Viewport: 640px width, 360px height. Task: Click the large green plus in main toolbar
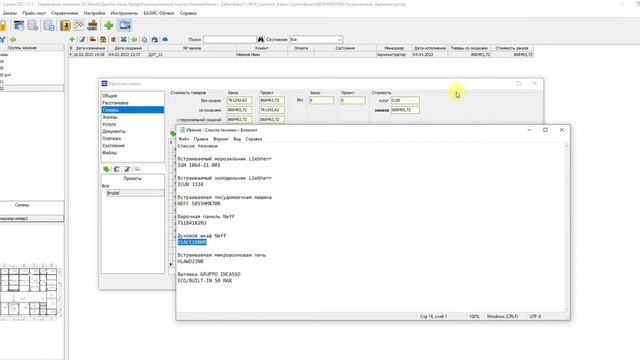point(109,26)
